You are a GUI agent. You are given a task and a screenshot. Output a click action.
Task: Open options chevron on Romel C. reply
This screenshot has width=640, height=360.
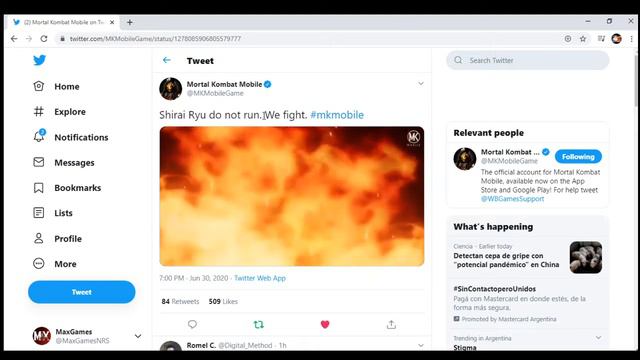tap(421, 346)
